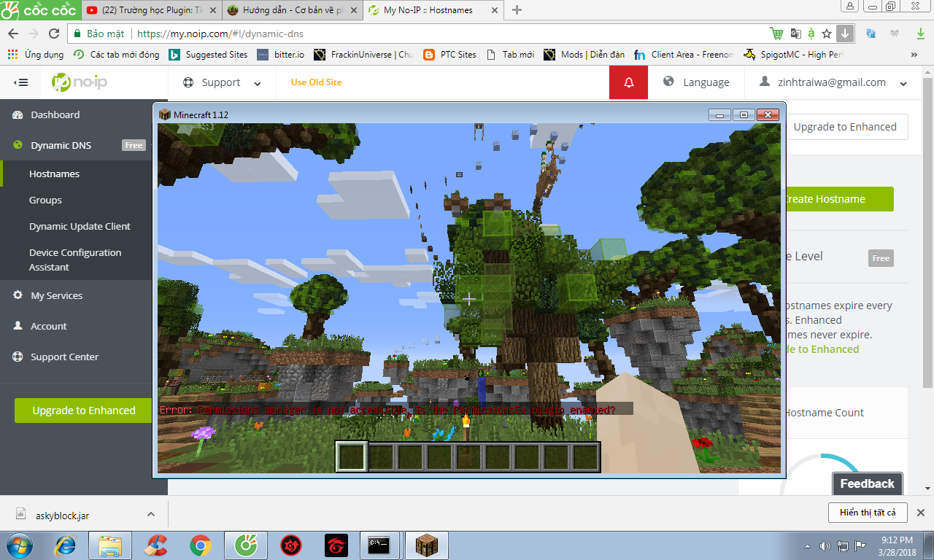Show more bookmarks with the double chevron
The image size is (934, 560).
(x=914, y=55)
